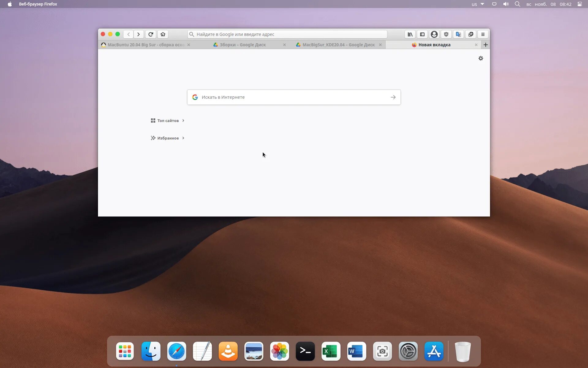This screenshot has width=588, height=368.
Task: Toggle the sidebar view icon
Action: point(422,34)
